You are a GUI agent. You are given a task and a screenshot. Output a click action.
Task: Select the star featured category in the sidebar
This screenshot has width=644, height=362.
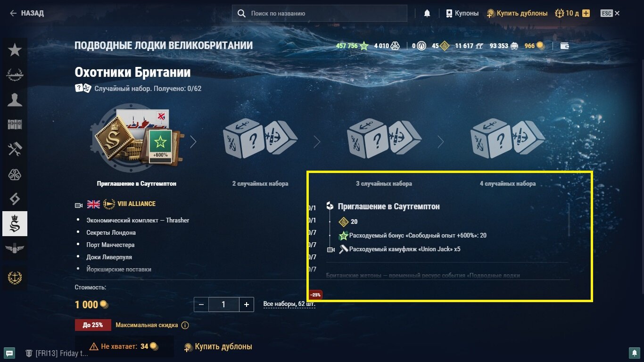(15, 49)
